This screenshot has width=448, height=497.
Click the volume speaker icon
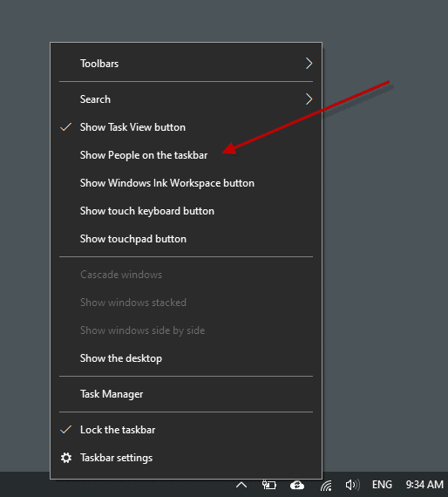click(353, 485)
